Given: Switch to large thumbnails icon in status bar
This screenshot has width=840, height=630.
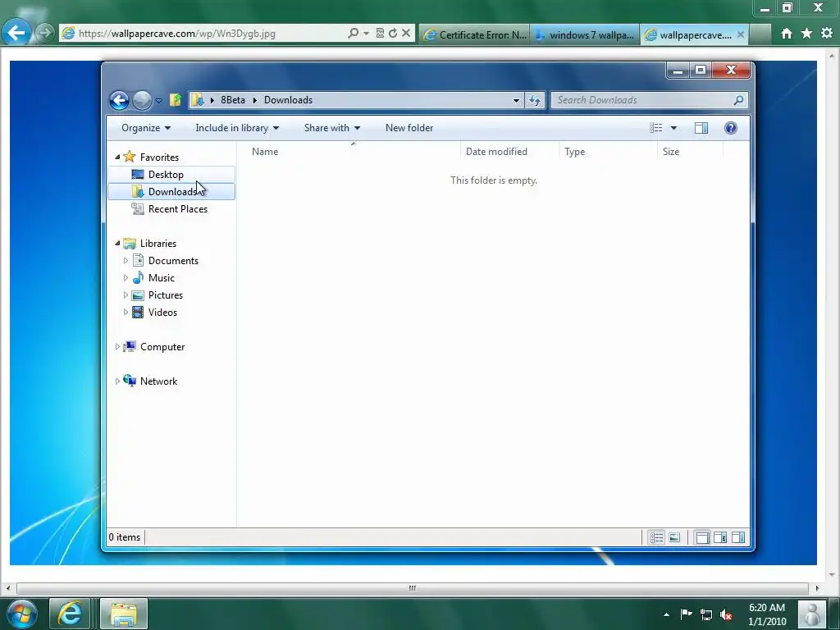Looking at the screenshot, I should coord(674,537).
